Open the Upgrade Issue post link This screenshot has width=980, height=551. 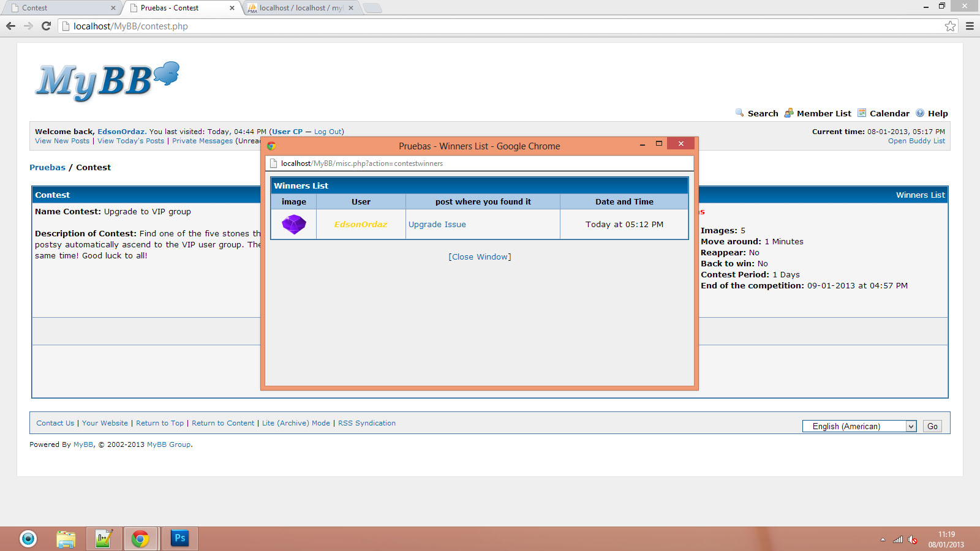437,224
